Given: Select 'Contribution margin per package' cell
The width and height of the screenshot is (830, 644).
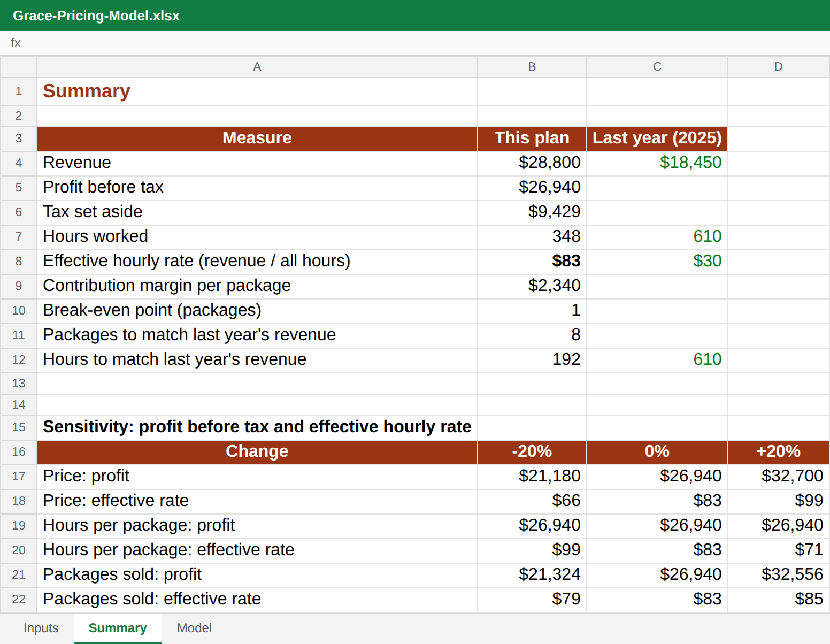Looking at the screenshot, I should pyautogui.click(x=257, y=286).
